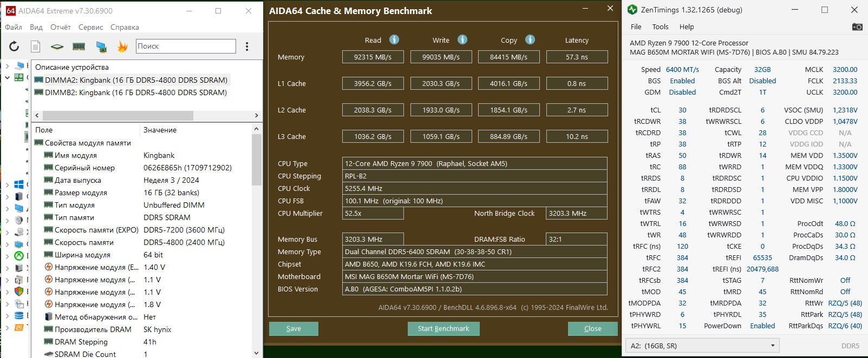868x358 pixels.
Task: Open the three-dots menu in AIDA64 toolbar
Action: [247, 47]
